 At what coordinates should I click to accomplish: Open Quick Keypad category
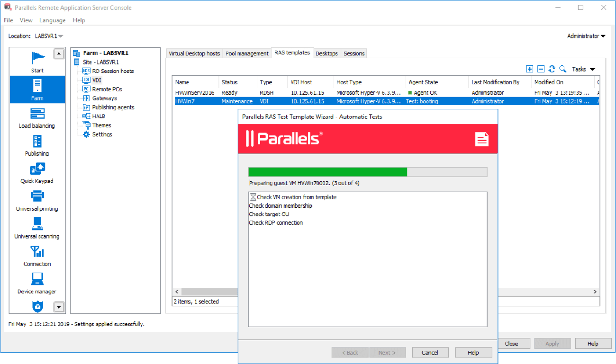pos(37,173)
